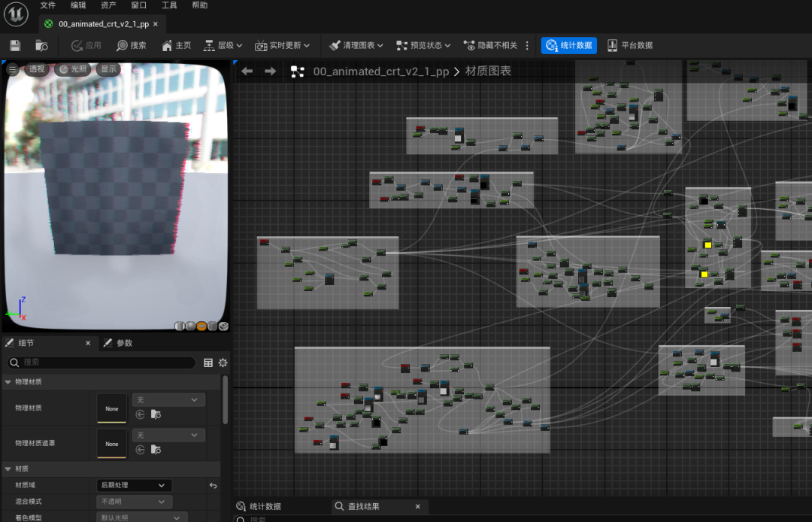Toggle 隐藏不相关 (Hide Unrelated)
This screenshot has height=522, width=812.
490,46
